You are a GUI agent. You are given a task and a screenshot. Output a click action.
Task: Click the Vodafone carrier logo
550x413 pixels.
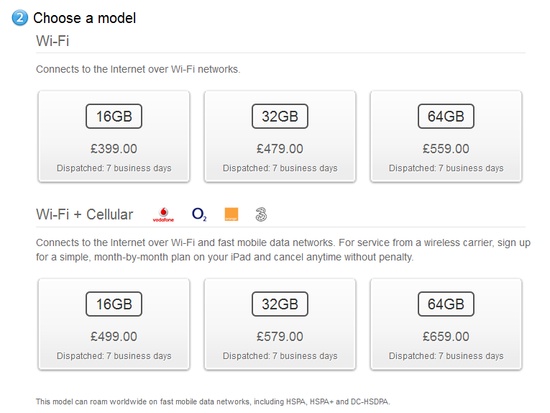[x=163, y=215]
